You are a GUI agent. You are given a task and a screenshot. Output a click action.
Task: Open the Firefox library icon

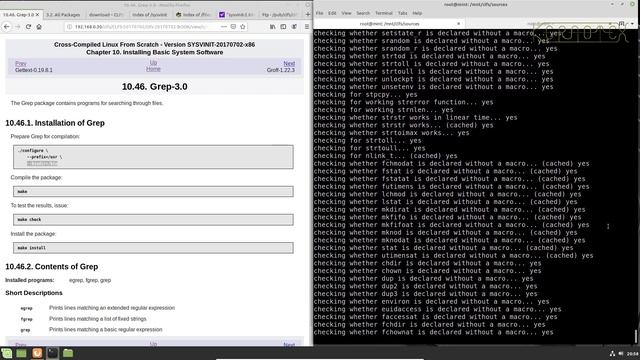pyautogui.click(x=273, y=27)
